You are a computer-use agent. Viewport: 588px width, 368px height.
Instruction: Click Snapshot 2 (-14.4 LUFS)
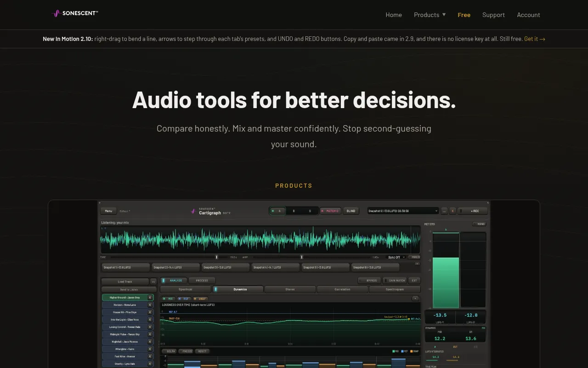(x=176, y=267)
